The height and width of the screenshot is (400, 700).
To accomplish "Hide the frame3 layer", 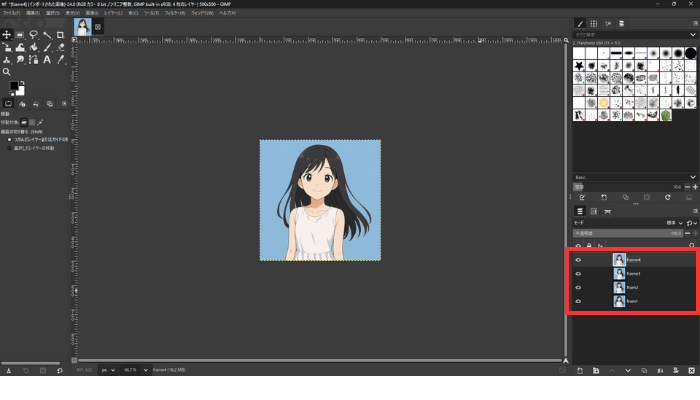I will pyautogui.click(x=578, y=274).
